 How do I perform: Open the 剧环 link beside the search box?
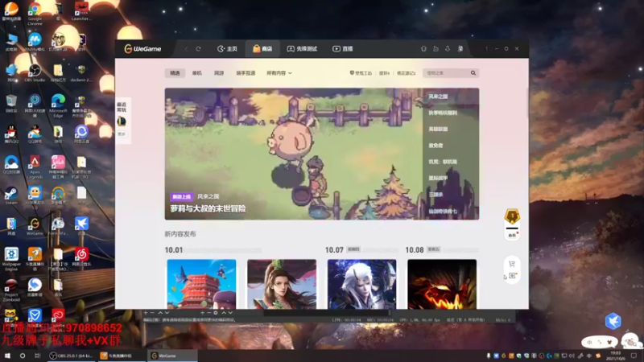(385, 73)
